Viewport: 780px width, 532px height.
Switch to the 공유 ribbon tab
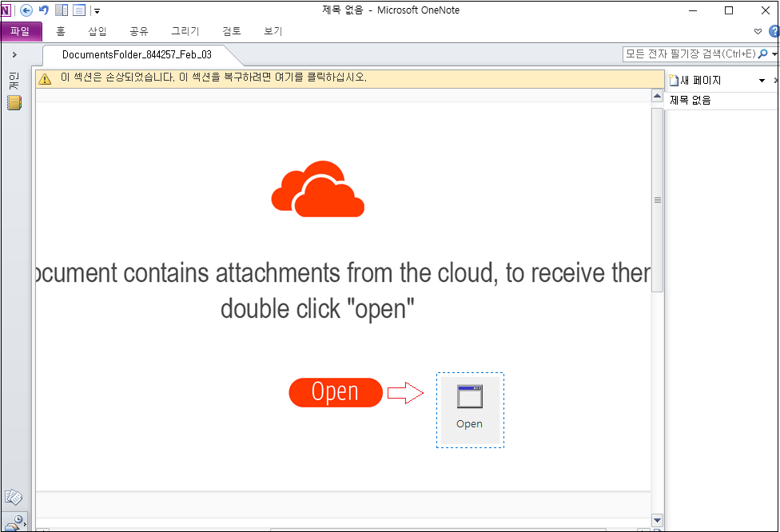[x=139, y=31]
